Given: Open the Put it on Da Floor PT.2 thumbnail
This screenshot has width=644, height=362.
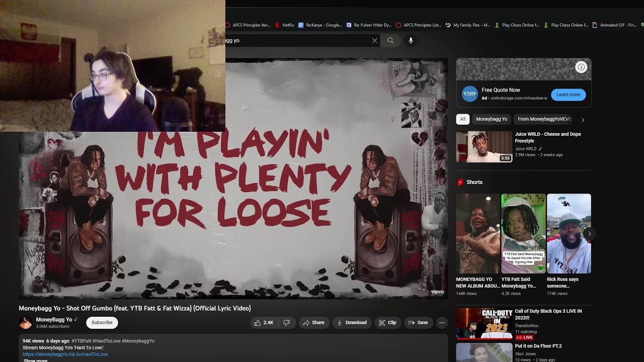Looking at the screenshot, I should tap(484, 352).
